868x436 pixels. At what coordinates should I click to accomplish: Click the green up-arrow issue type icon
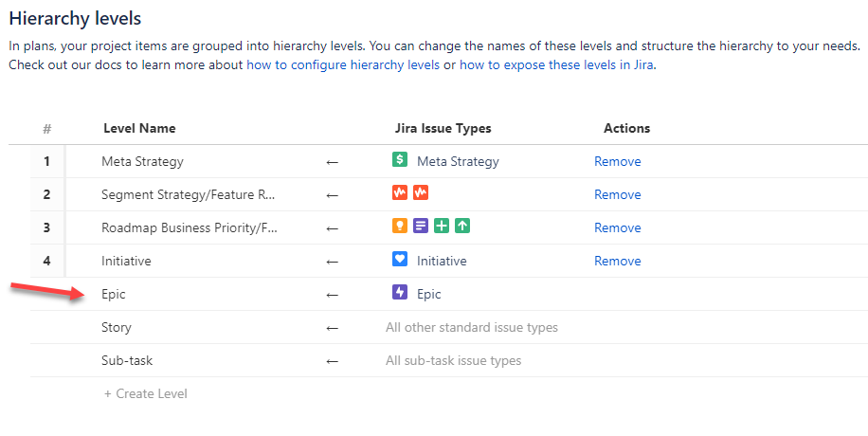click(x=461, y=227)
